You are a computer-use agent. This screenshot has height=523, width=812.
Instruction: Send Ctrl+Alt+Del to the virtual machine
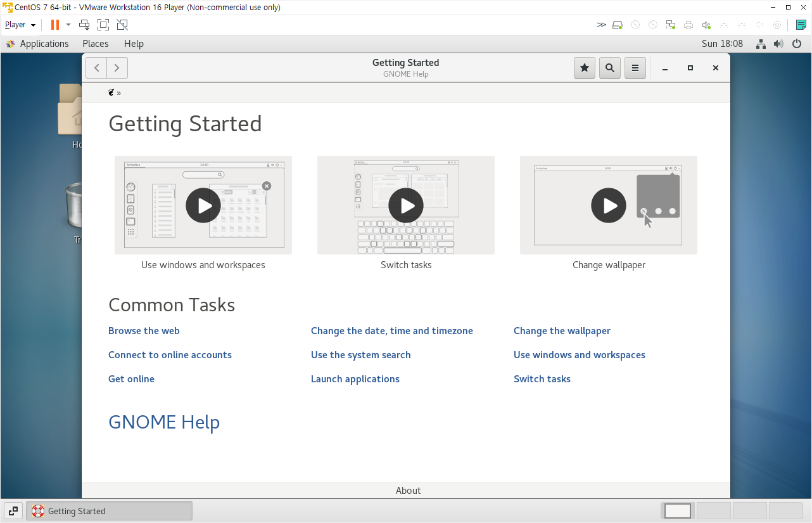[84, 25]
